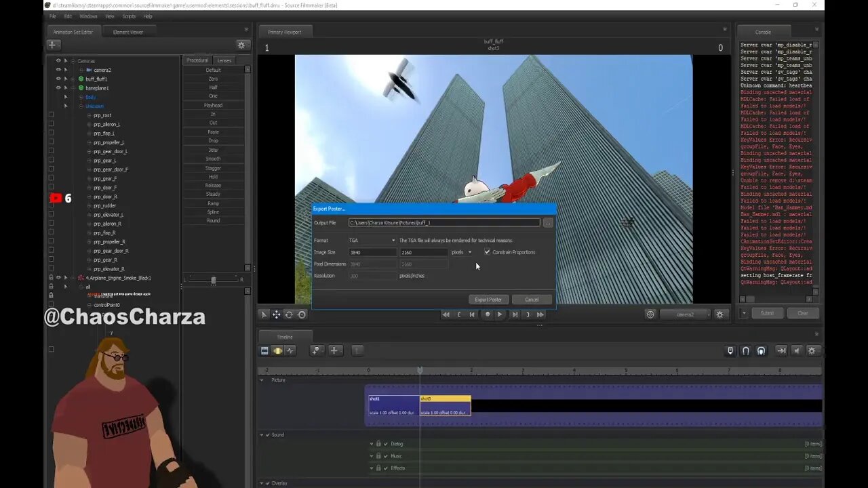Toggle visibility eye for baneplane1

[58, 88]
